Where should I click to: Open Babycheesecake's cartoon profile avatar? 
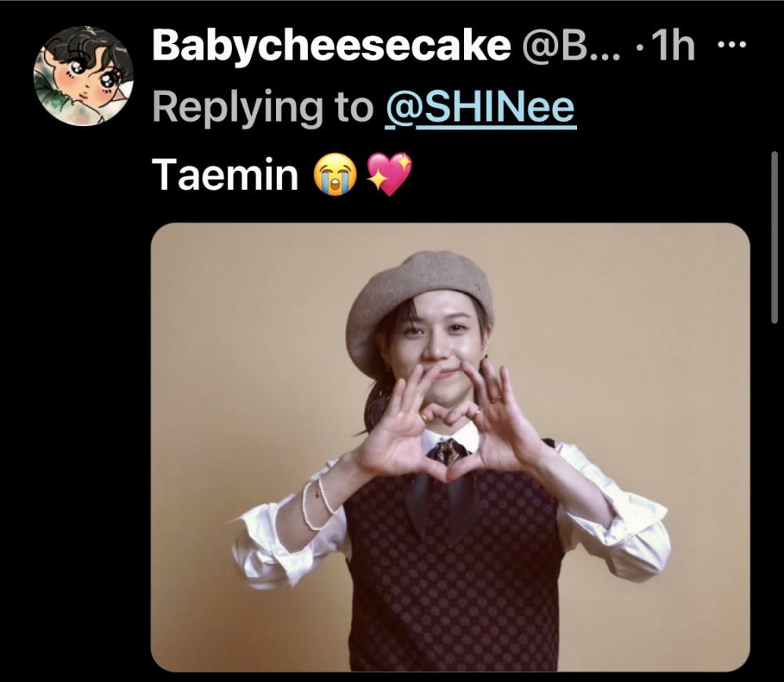(x=84, y=75)
